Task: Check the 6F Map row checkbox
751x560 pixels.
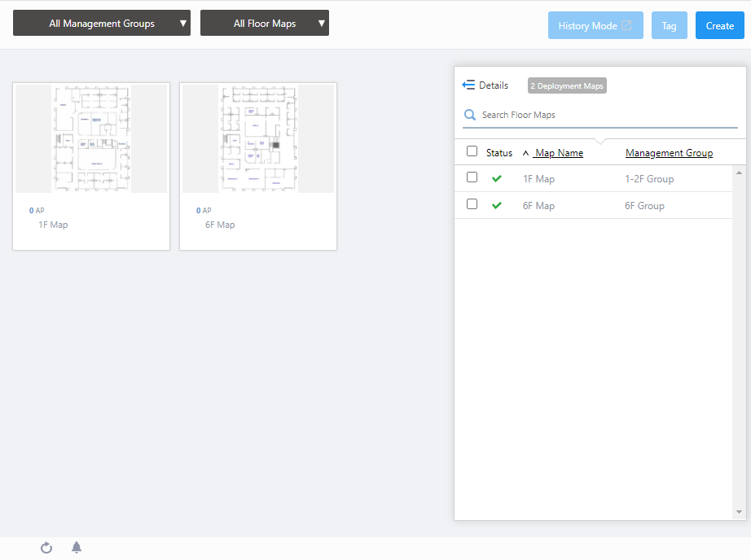Action: pyautogui.click(x=472, y=204)
